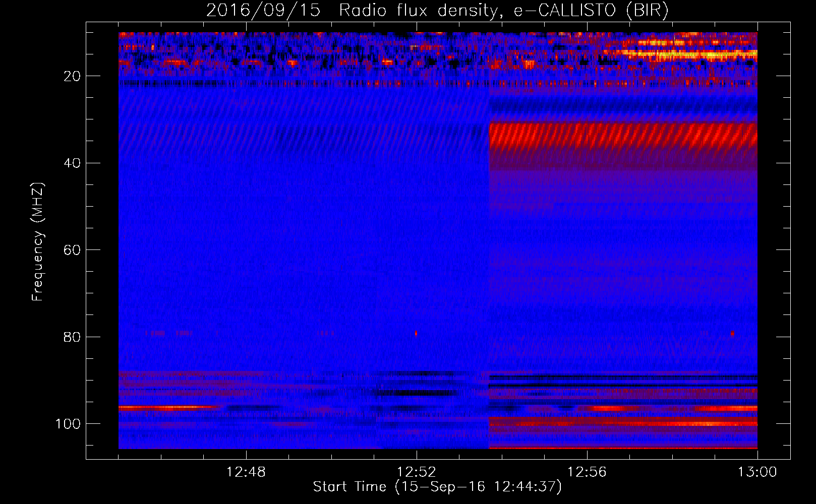Click the 12:52 time tick label
This screenshot has height=504, width=816.
(x=417, y=472)
